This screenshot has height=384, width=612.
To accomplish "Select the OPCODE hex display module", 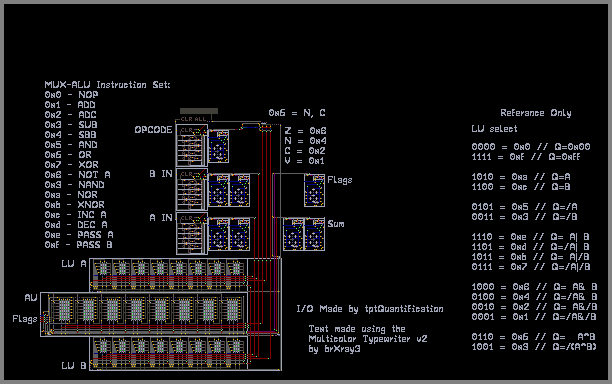I will pyautogui.click(x=219, y=146).
